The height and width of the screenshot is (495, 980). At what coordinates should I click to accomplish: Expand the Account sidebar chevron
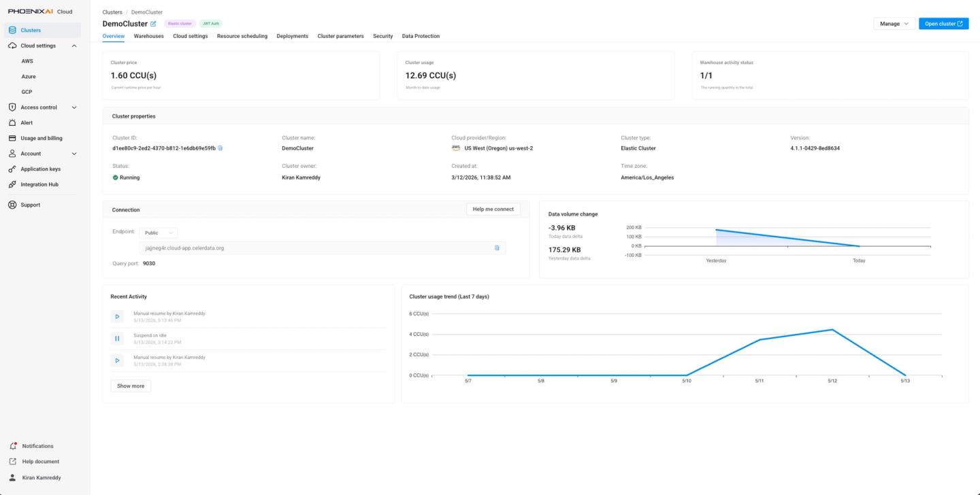[74, 154]
